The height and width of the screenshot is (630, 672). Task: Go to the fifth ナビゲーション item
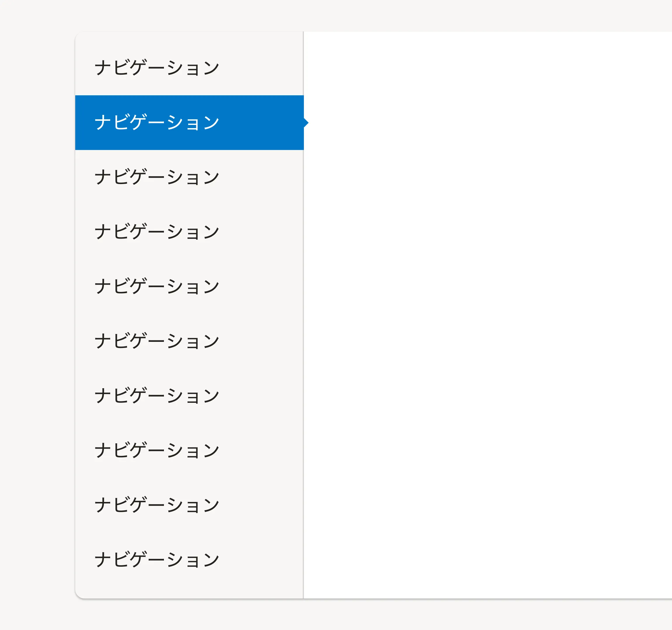pyautogui.click(x=157, y=287)
